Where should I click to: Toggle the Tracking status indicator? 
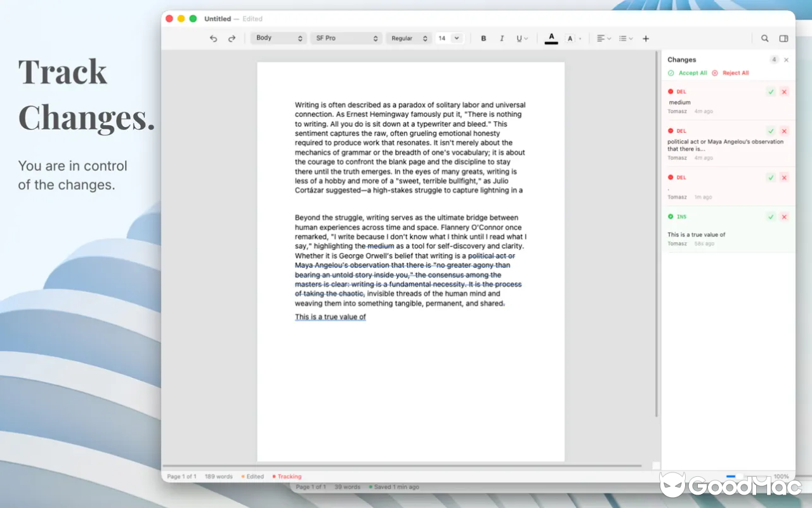click(287, 477)
